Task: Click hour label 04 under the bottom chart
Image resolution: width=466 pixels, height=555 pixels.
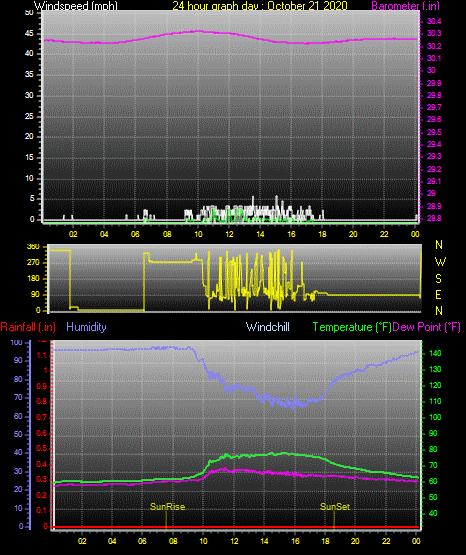Action: click(x=112, y=541)
